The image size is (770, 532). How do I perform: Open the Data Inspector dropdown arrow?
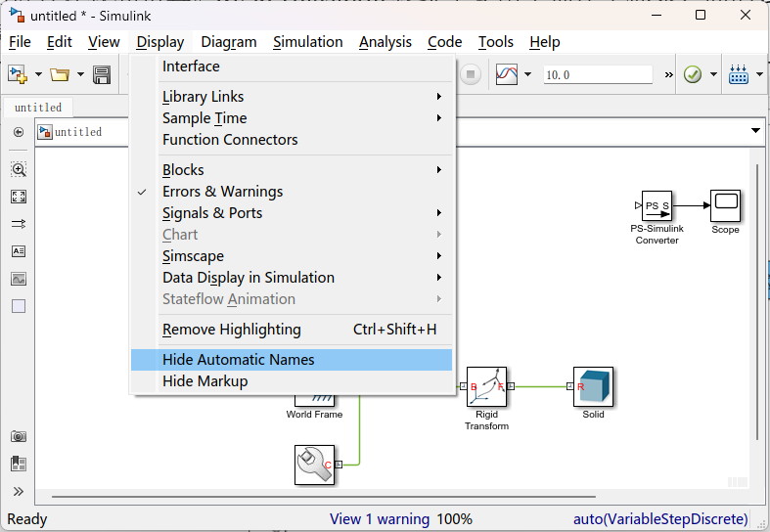528,74
